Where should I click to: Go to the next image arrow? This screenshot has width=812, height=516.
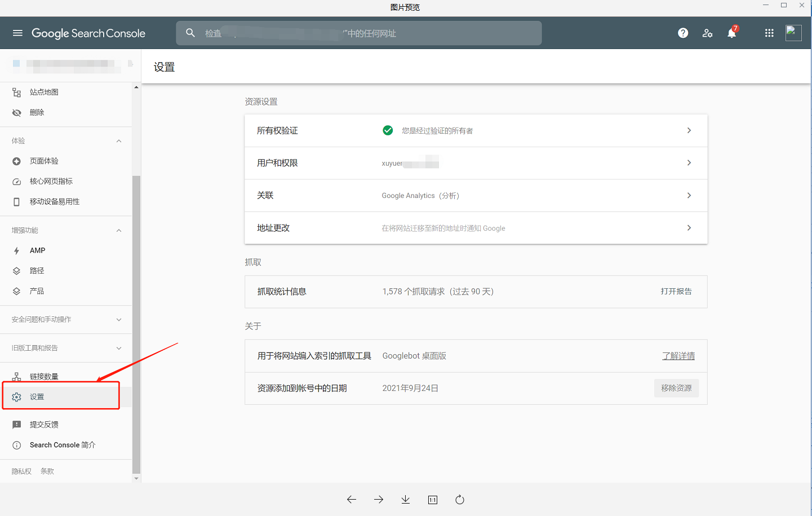(379, 500)
